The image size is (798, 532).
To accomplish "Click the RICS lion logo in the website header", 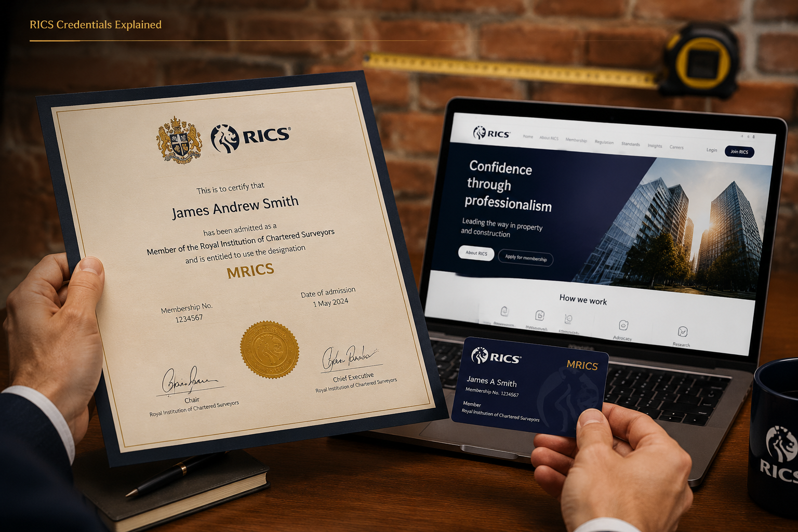I will coord(491,133).
